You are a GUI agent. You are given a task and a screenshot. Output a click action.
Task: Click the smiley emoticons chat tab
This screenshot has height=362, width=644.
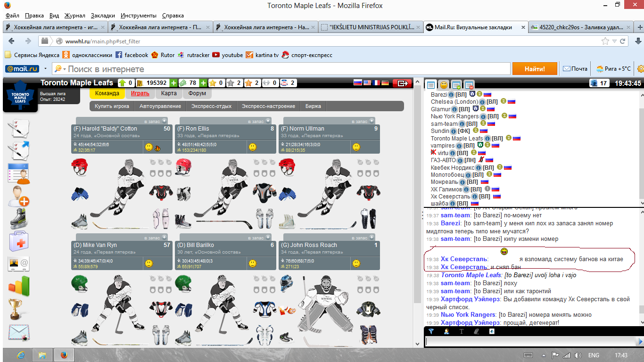[x=444, y=85]
